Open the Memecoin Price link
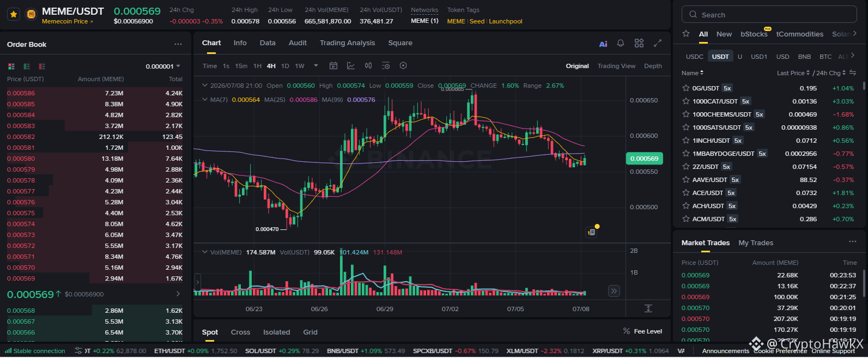 coord(67,22)
